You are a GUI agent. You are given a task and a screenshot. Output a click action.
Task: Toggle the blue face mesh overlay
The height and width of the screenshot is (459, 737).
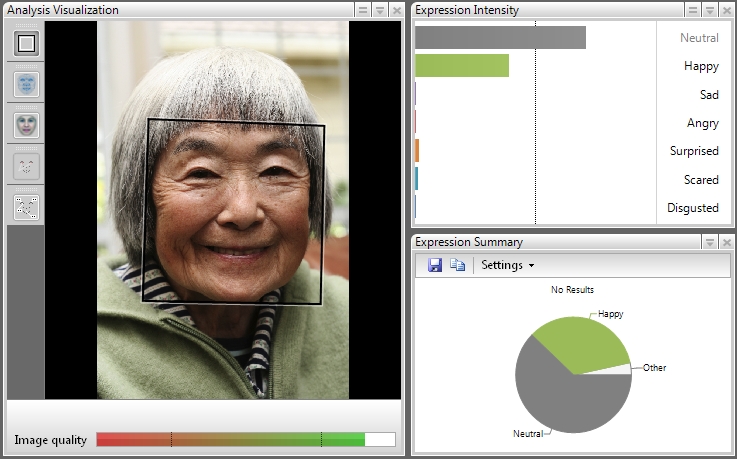(x=25, y=84)
